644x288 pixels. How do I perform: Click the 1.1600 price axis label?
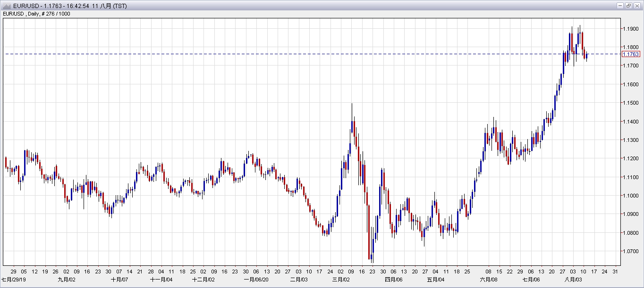631,84
